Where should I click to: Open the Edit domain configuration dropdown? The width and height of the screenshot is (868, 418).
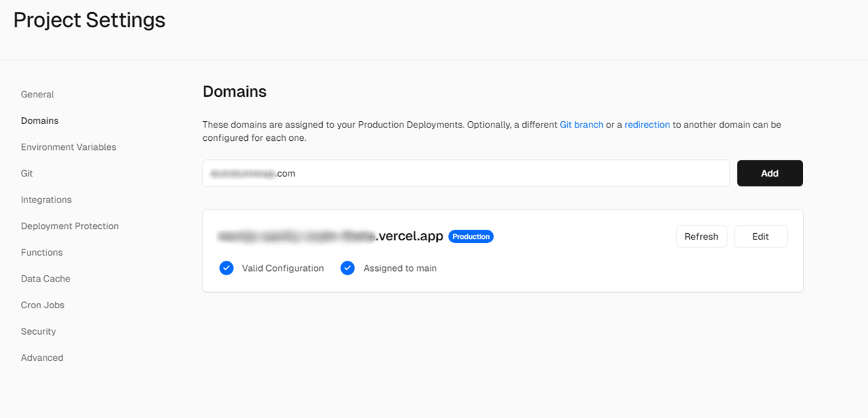point(761,236)
